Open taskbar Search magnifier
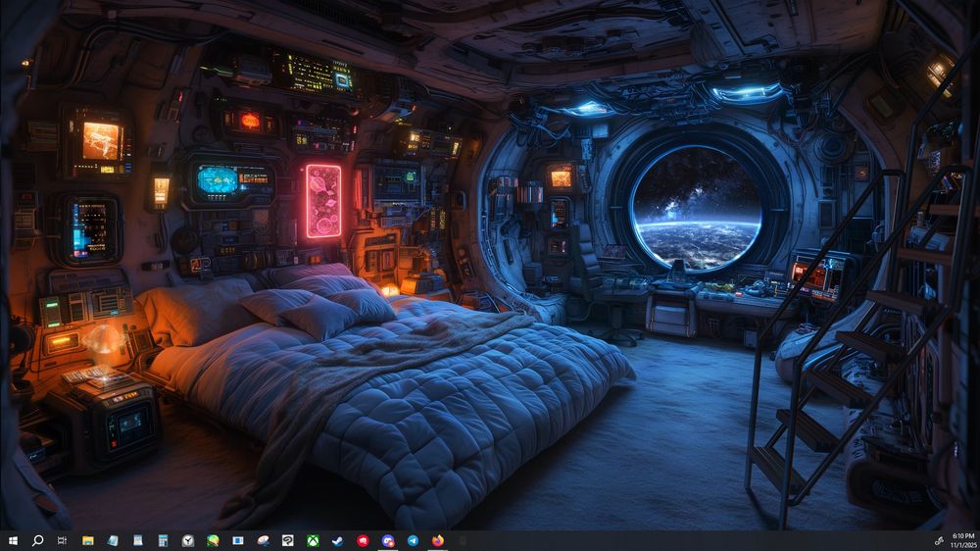 (x=37, y=541)
